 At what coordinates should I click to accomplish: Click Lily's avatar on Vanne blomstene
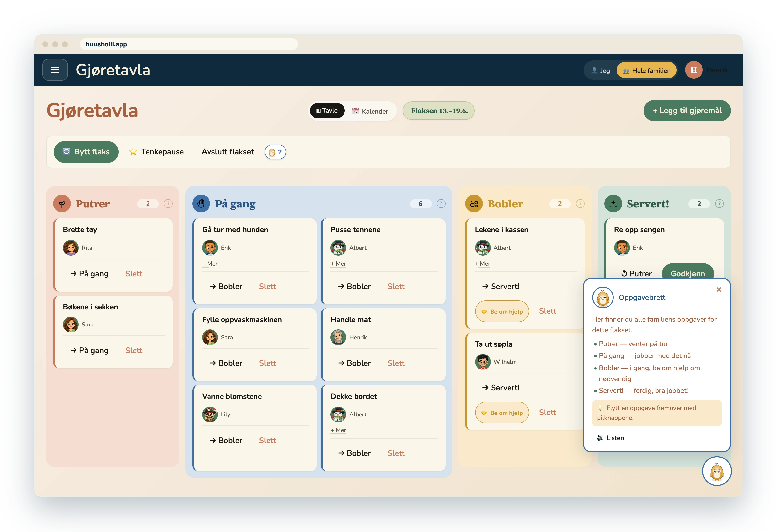[x=210, y=414]
